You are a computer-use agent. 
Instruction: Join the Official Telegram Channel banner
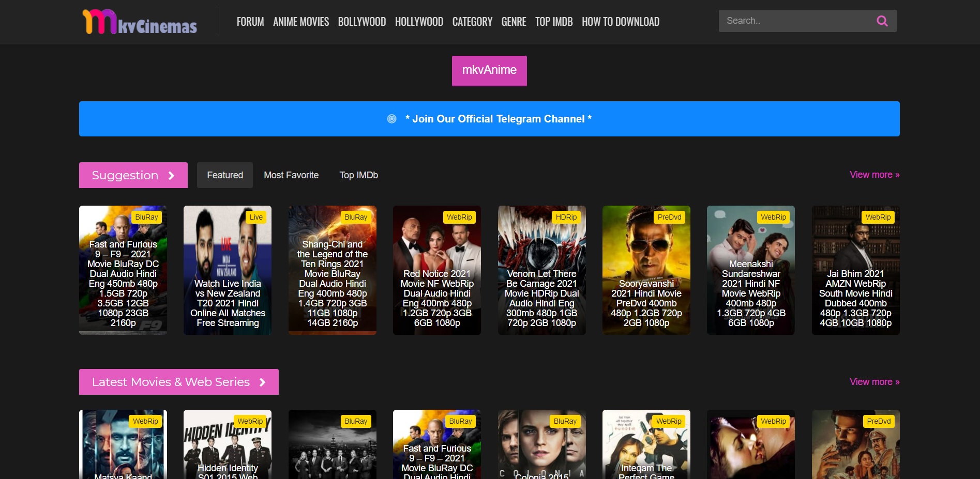[489, 119]
